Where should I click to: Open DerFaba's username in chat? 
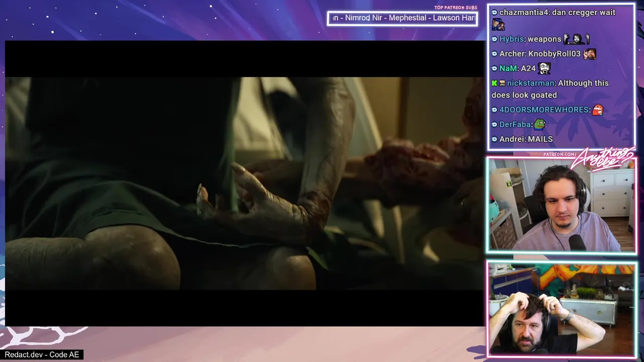[515, 124]
